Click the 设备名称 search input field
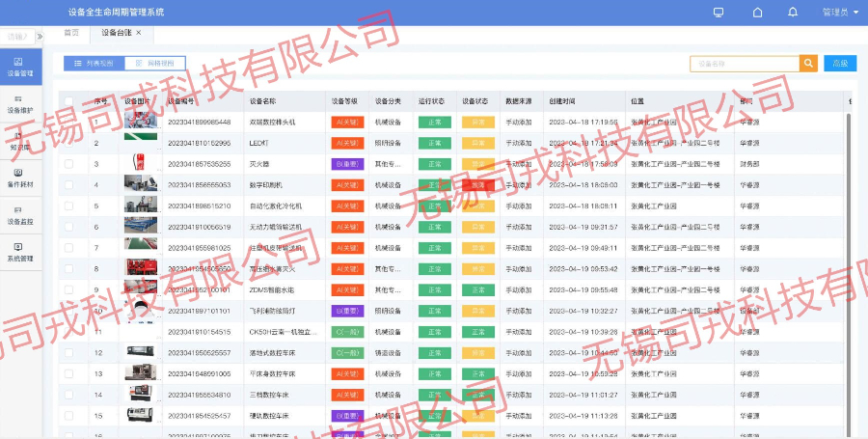868x439 pixels. [x=744, y=64]
